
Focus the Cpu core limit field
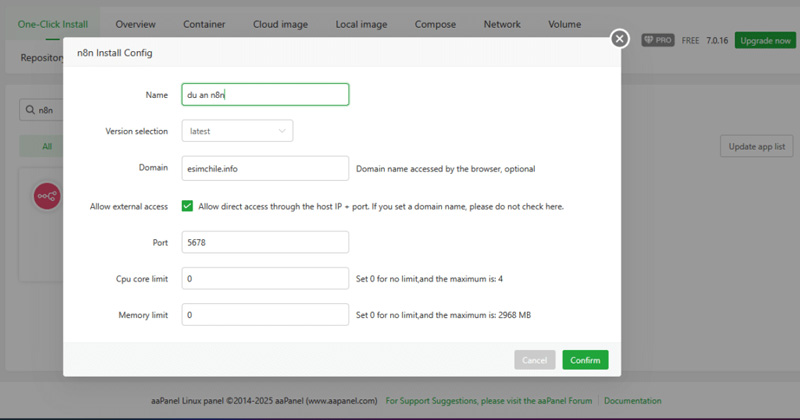click(x=265, y=279)
